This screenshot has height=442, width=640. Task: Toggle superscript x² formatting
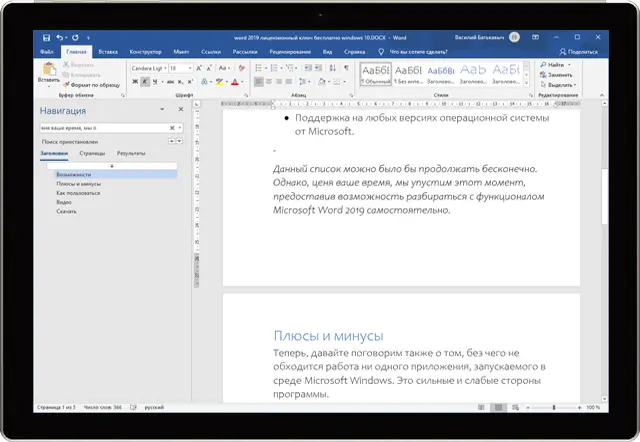[190, 82]
